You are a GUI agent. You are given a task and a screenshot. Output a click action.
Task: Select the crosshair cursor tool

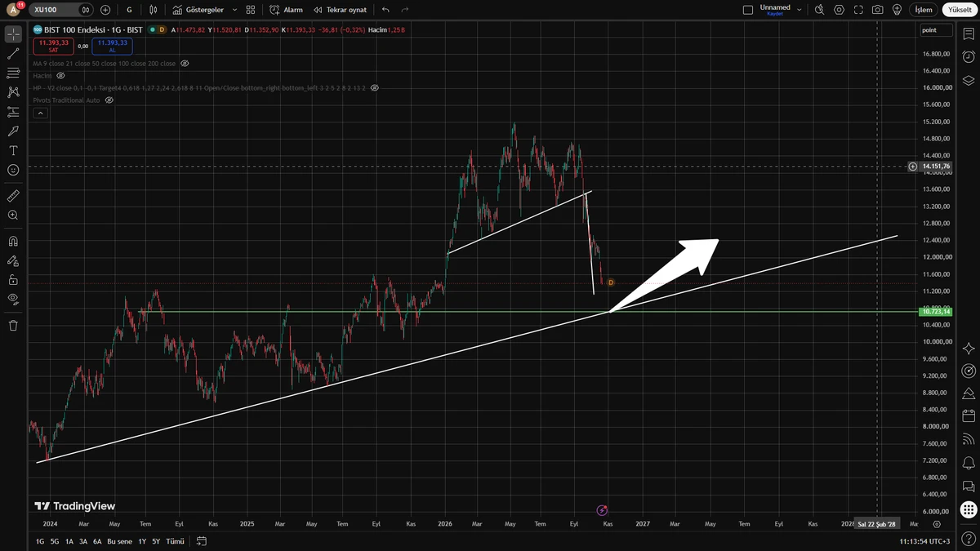13,34
